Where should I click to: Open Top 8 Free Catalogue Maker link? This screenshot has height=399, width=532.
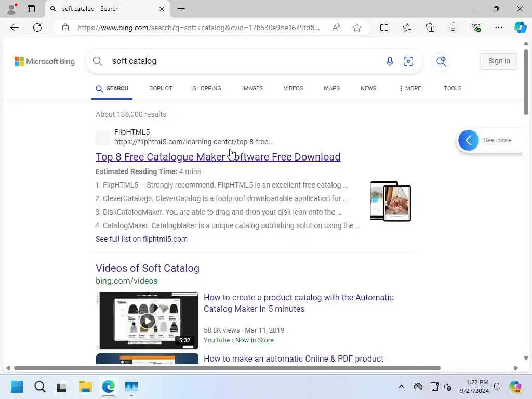coord(218,157)
